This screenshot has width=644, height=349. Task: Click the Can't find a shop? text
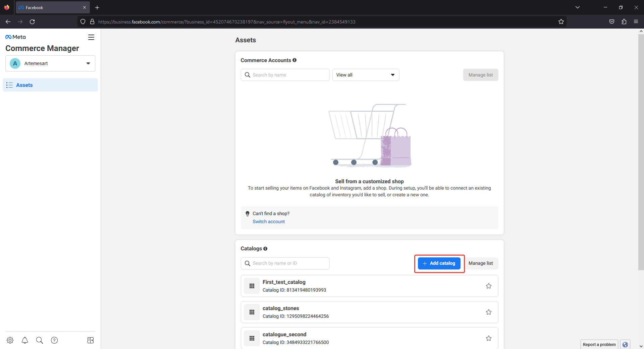pos(271,213)
